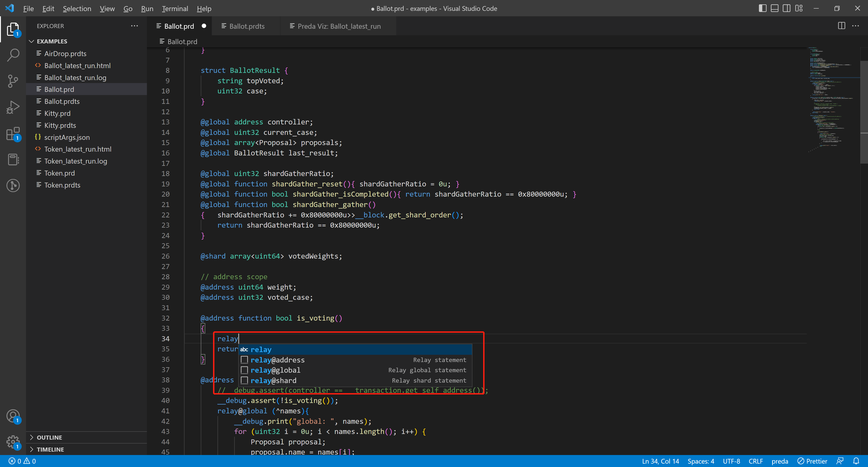Change language mode via preda
868x467 pixels.
780,461
